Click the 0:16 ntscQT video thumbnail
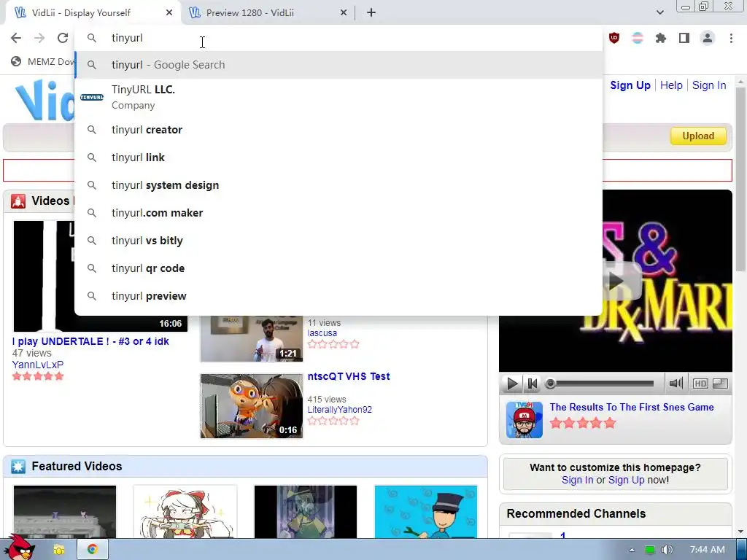The image size is (747, 560). coord(252,406)
